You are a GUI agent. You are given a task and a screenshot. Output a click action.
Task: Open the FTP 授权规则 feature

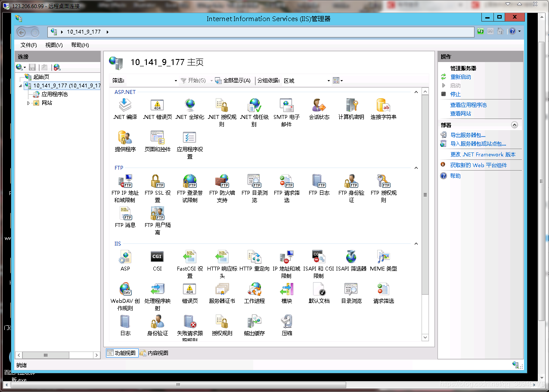[383, 188]
